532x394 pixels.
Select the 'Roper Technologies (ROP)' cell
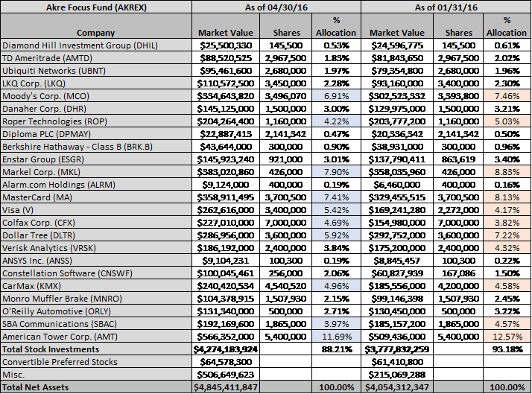pos(96,121)
